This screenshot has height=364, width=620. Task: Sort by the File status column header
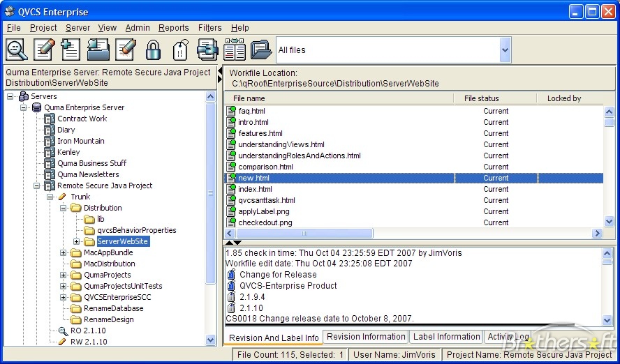click(496, 98)
